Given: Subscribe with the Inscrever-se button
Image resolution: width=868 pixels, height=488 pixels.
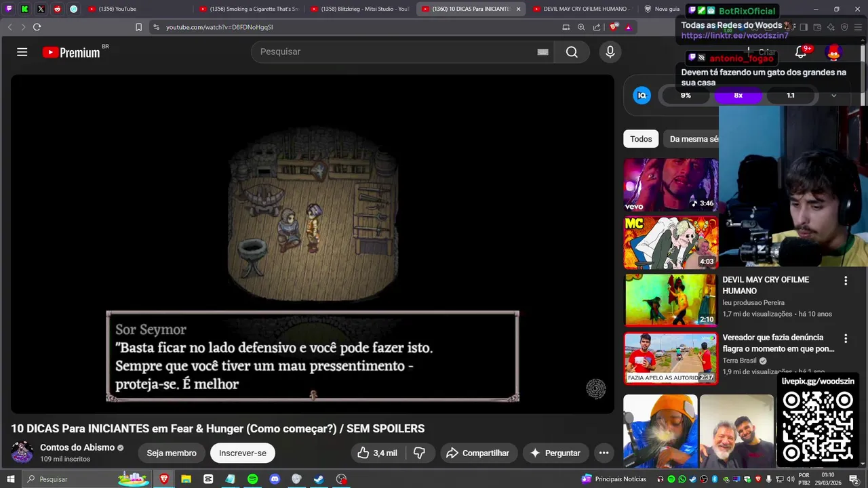Looking at the screenshot, I should coord(243,453).
